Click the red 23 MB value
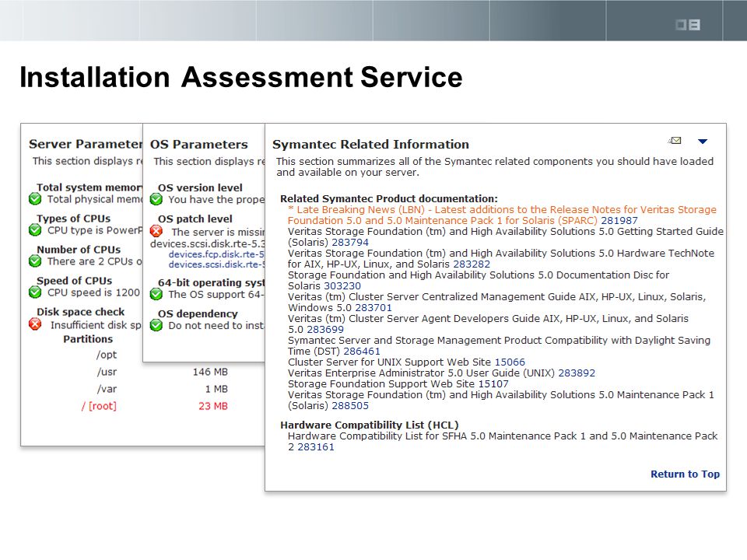 (x=213, y=406)
